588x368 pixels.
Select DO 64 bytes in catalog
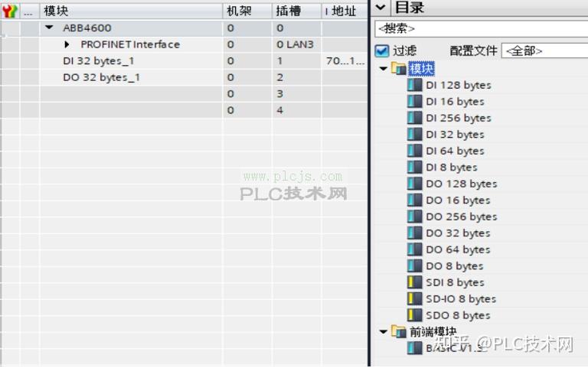tap(459, 250)
